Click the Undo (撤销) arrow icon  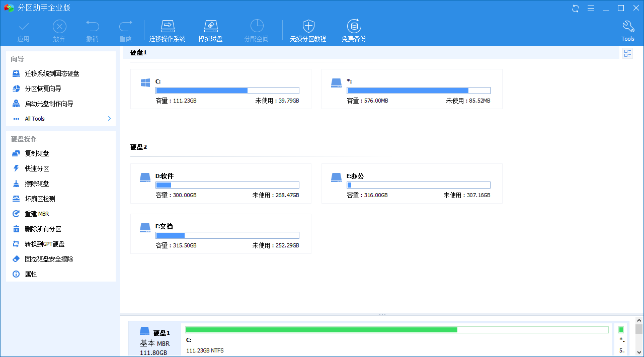coord(92,26)
